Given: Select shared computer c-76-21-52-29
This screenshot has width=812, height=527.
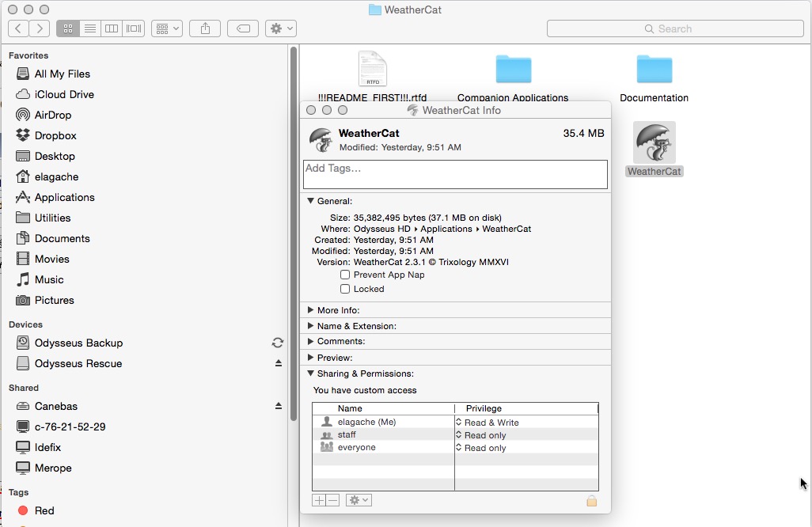Looking at the screenshot, I should 70,427.
